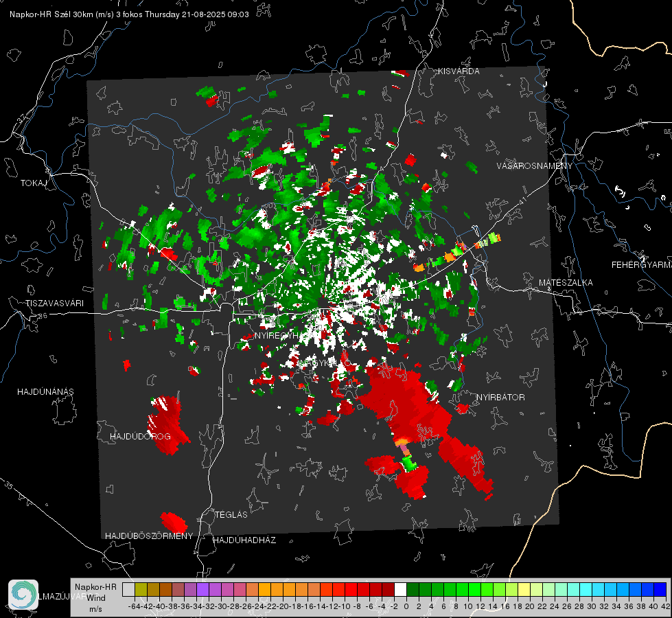Click the HAJDÚHADHÁZ town label
Screen dimensions: 672x618
pos(244,540)
